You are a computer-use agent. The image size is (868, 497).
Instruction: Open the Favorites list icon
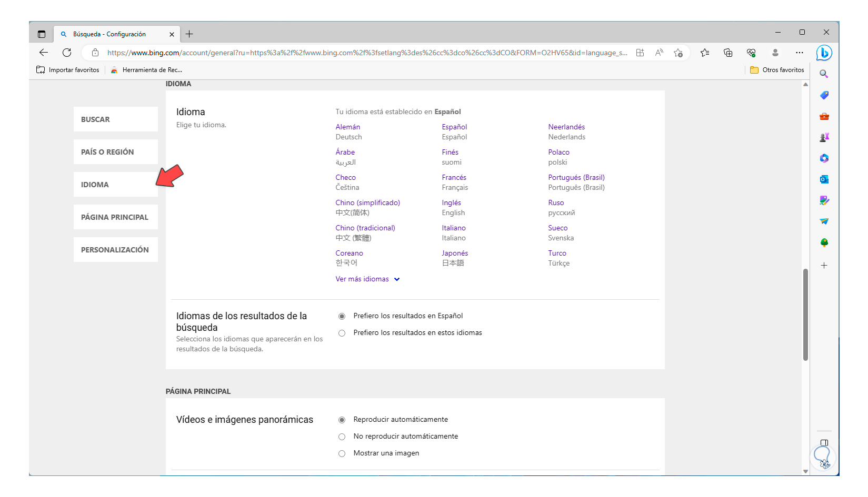click(x=705, y=53)
